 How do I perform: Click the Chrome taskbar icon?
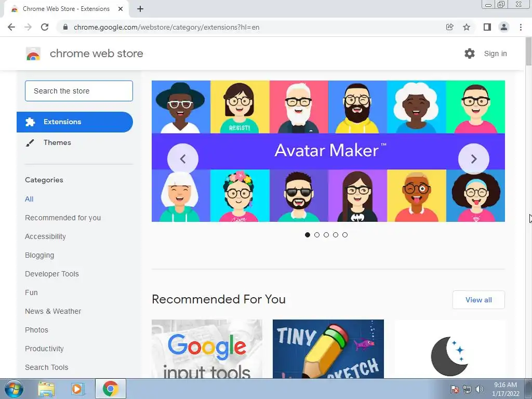pos(111,389)
